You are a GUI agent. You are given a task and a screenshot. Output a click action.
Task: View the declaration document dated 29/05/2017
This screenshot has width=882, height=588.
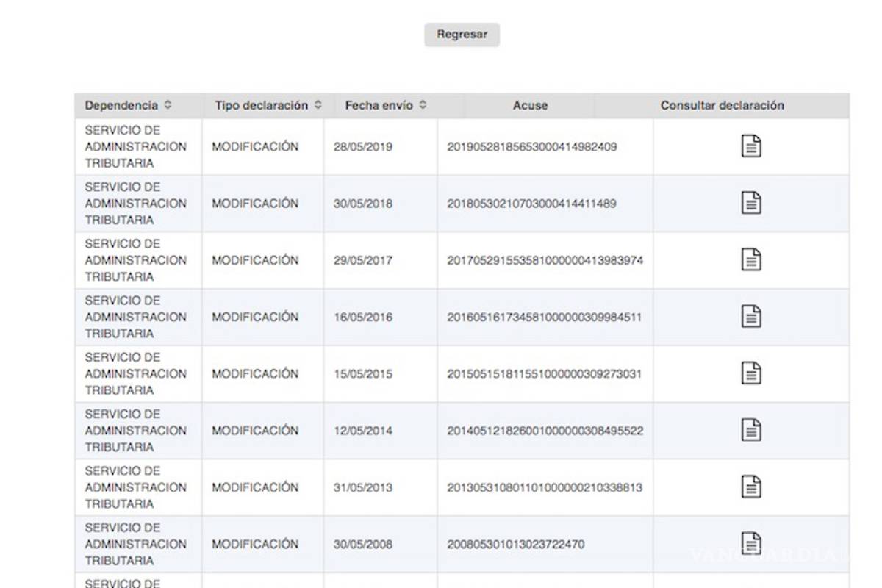[750, 259]
